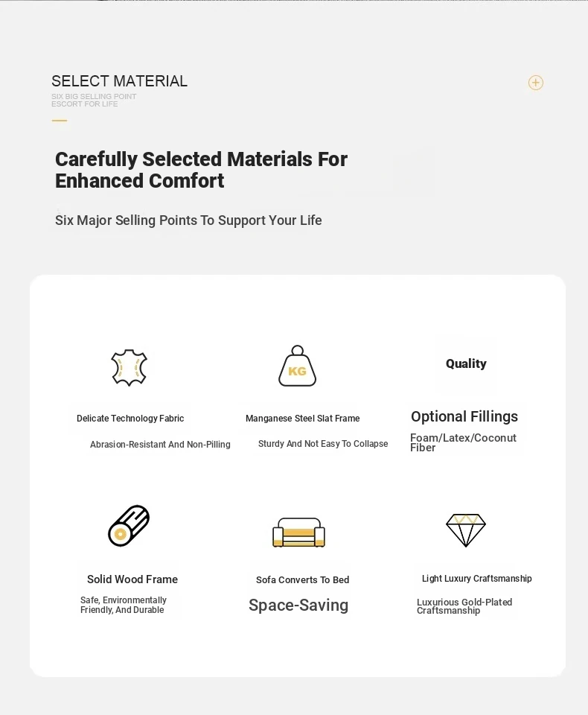The image size is (588, 715).
Task: Click the Light Luxury Craftsmanship label
Action: 477,578
